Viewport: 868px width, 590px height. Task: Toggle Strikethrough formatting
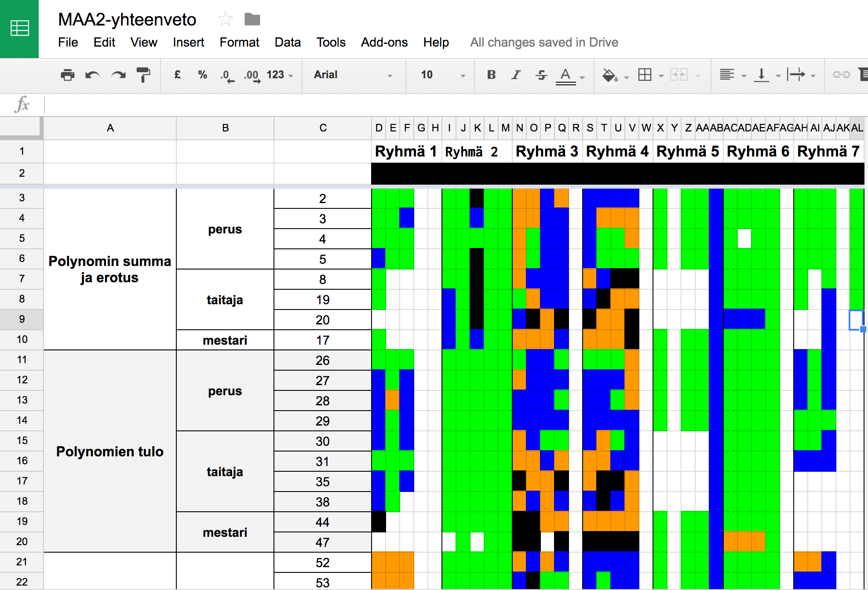(x=541, y=75)
